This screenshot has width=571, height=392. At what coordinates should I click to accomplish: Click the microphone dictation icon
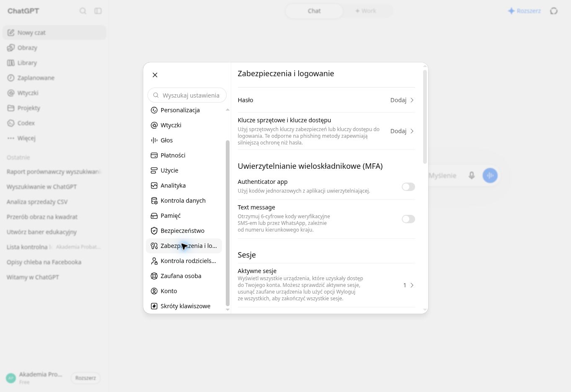click(472, 175)
